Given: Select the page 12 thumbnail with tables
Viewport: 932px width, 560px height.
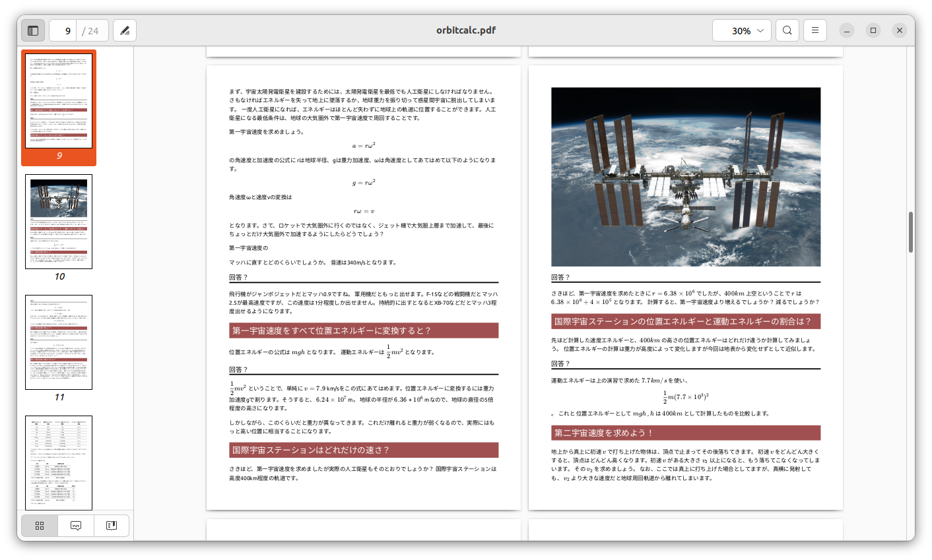Looking at the screenshot, I should click(x=59, y=462).
